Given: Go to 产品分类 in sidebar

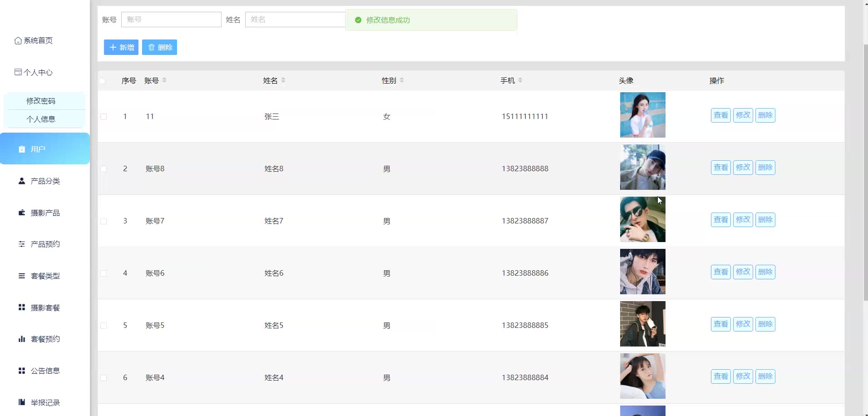Looking at the screenshot, I should (x=45, y=181).
